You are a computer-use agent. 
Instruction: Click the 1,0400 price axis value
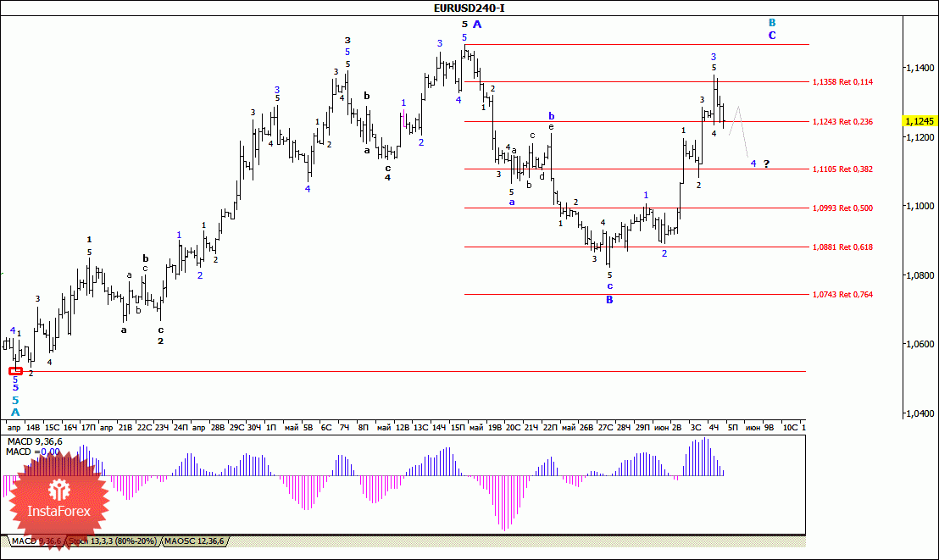coord(920,414)
